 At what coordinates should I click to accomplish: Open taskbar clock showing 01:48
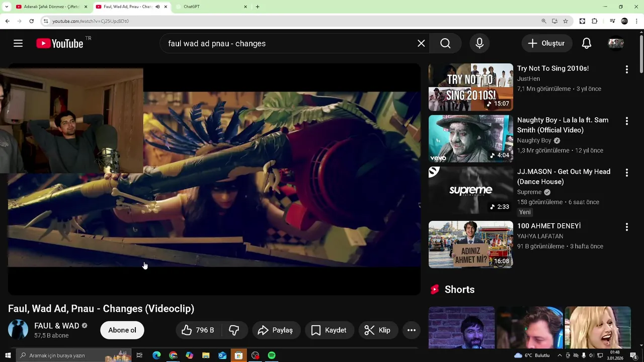coord(615,355)
